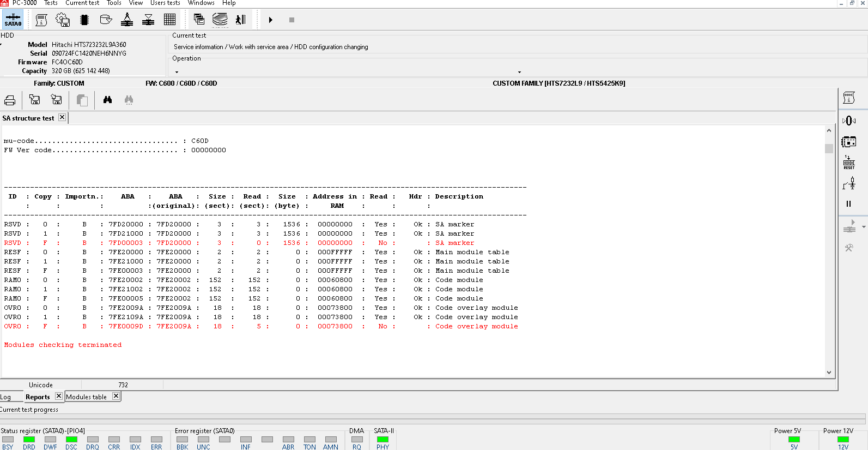The width and height of the screenshot is (868, 450).
Task: Open the PC-3000 menu
Action: (x=25, y=3)
